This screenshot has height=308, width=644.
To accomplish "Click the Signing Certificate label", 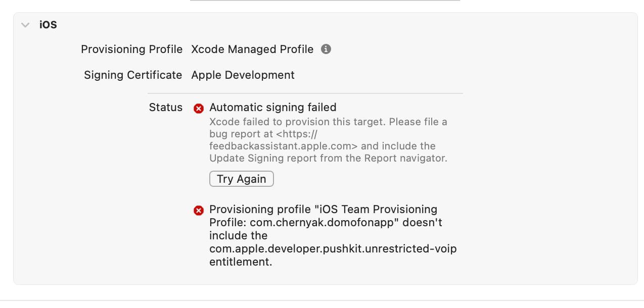I will pos(133,75).
